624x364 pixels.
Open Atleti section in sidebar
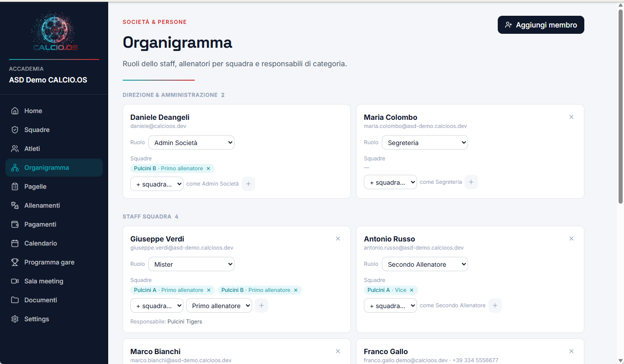click(54, 149)
